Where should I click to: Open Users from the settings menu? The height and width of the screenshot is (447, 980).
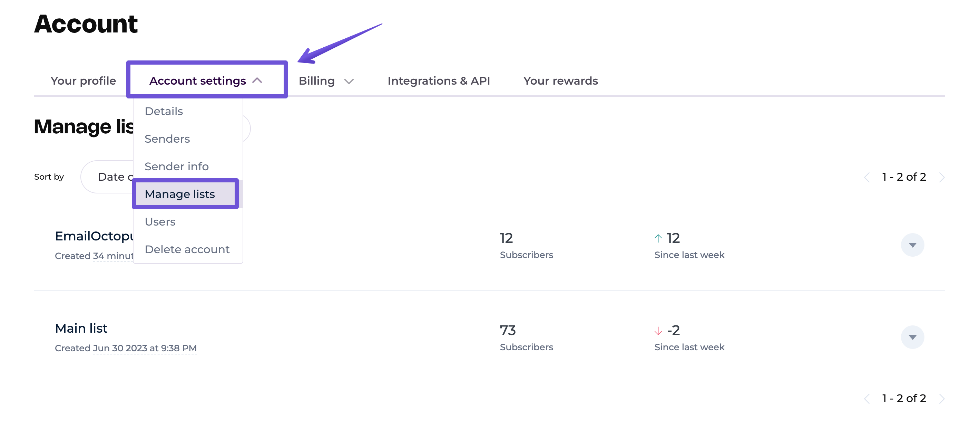pyautogui.click(x=160, y=221)
